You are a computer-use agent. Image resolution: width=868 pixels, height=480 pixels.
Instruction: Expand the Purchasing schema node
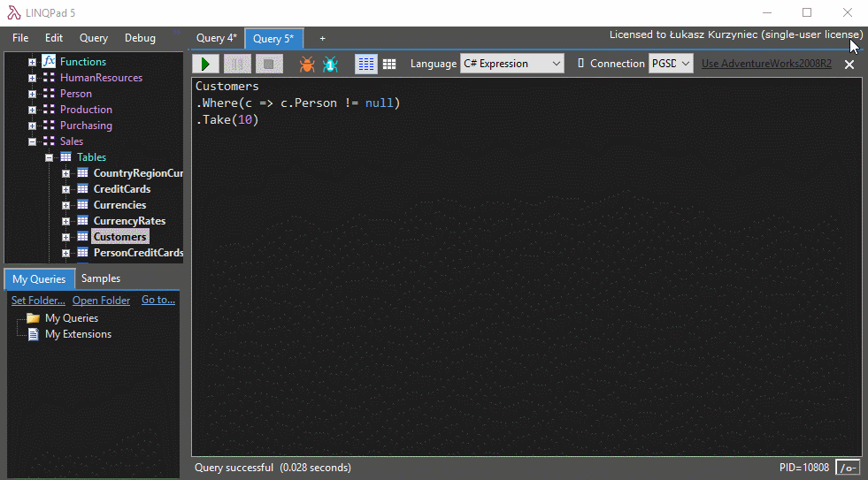(32, 126)
